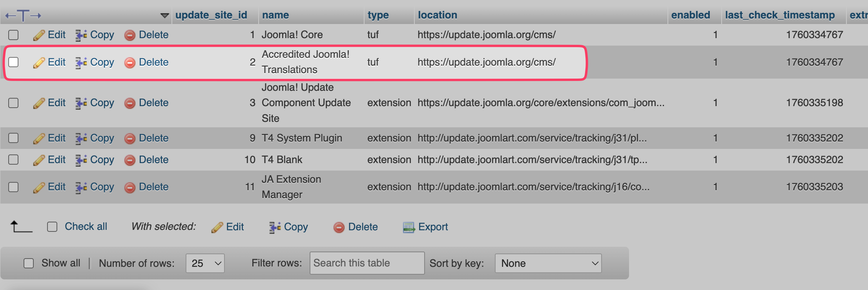Image resolution: width=868 pixels, height=290 pixels.
Task: Click the pencil icon for Joomla! Update Component row
Action: (x=39, y=103)
